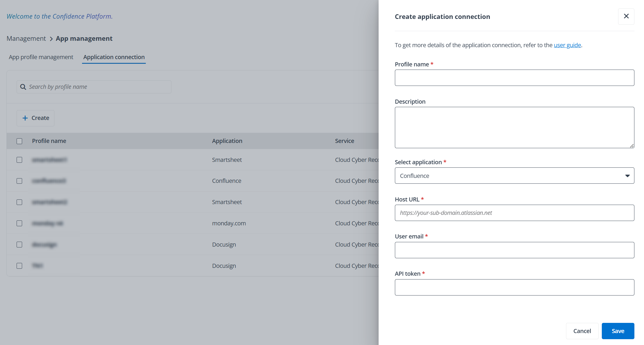Save the new application connection
Screen dimensions: 644x345
tap(618, 331)
